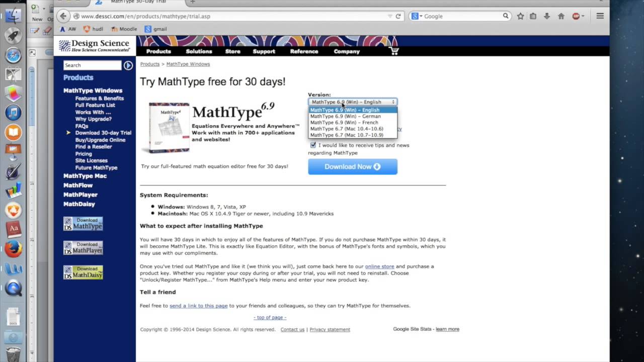The width and height of the screenshot is (644, 362).
Task: Select MathType 6.7 (Mac 10.4–10.6) option
Action: [353, 129]
